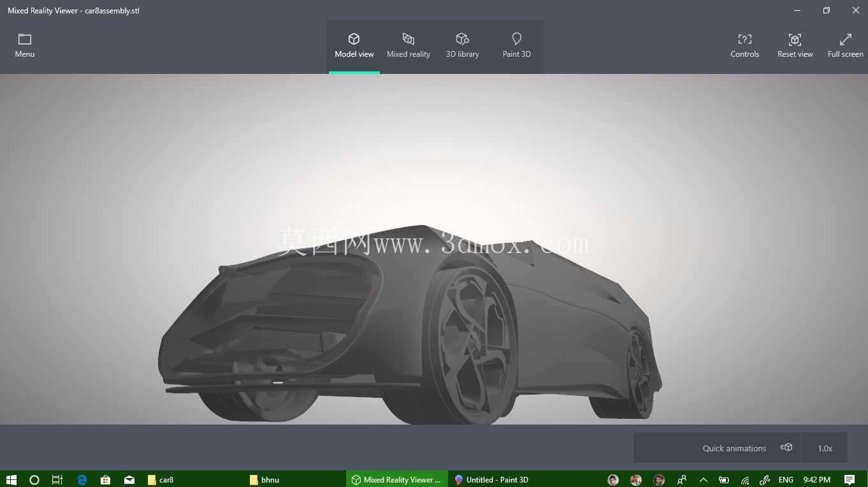
Task: Open the second pinned contact avatar
Action: (x=636, y=479)
